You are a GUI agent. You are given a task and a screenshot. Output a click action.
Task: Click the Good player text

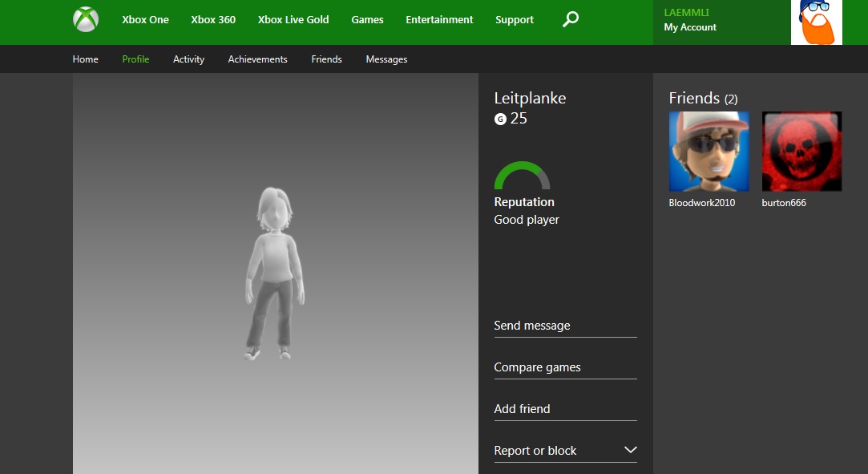pos(527,220)
